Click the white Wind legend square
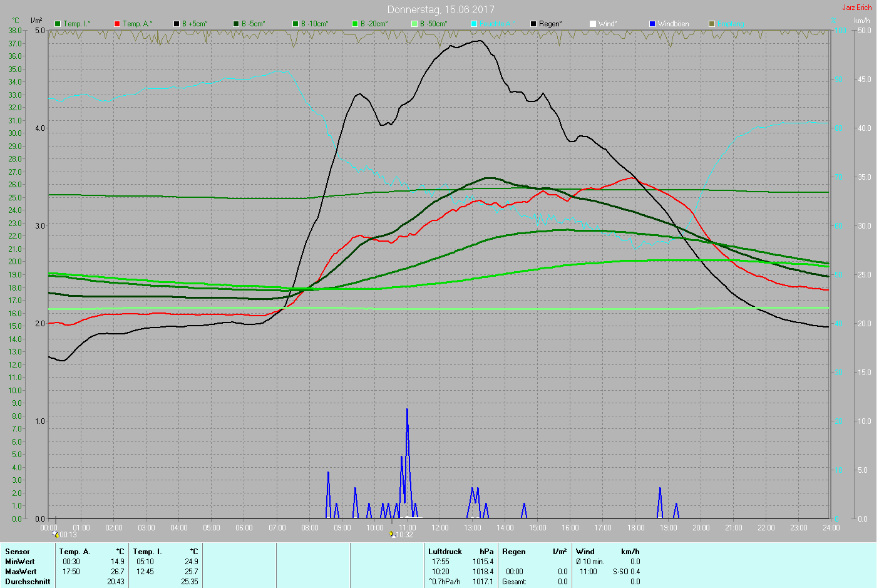879x588 pixels. coord(593,24)
